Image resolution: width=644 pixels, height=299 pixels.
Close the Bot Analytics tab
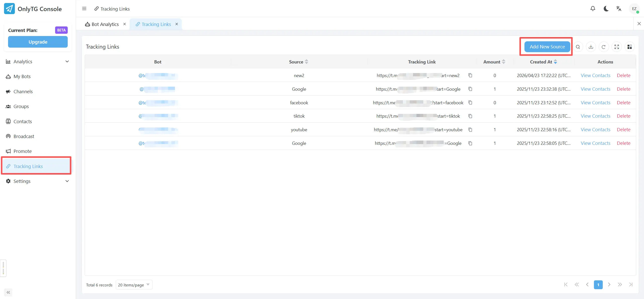coord(125,24)
